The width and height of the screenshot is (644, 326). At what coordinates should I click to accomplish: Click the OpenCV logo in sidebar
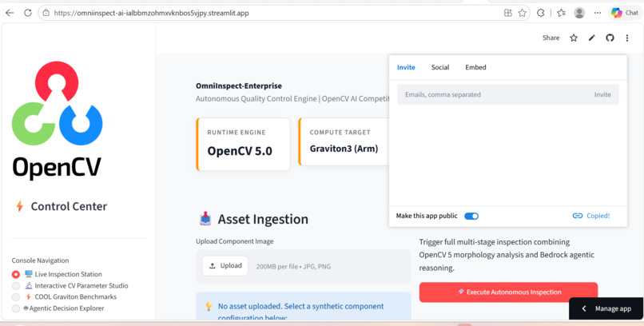(x=57, y=120)
